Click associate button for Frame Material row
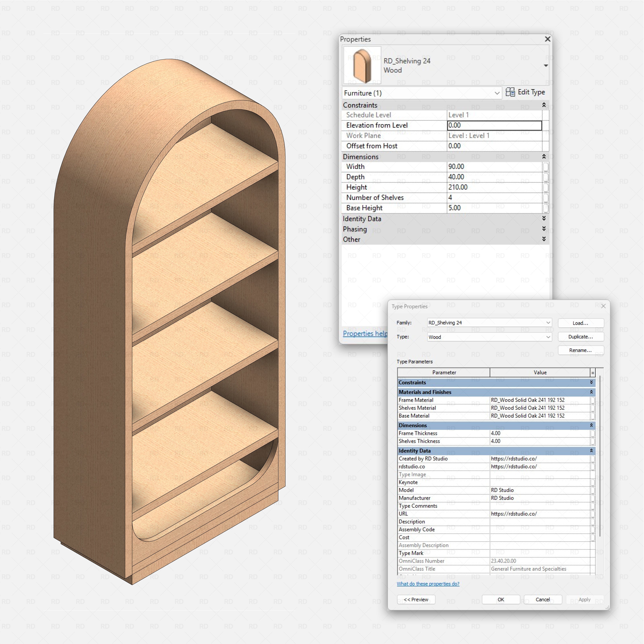Viewport: 644px width, 644px height. click(593, 400)
